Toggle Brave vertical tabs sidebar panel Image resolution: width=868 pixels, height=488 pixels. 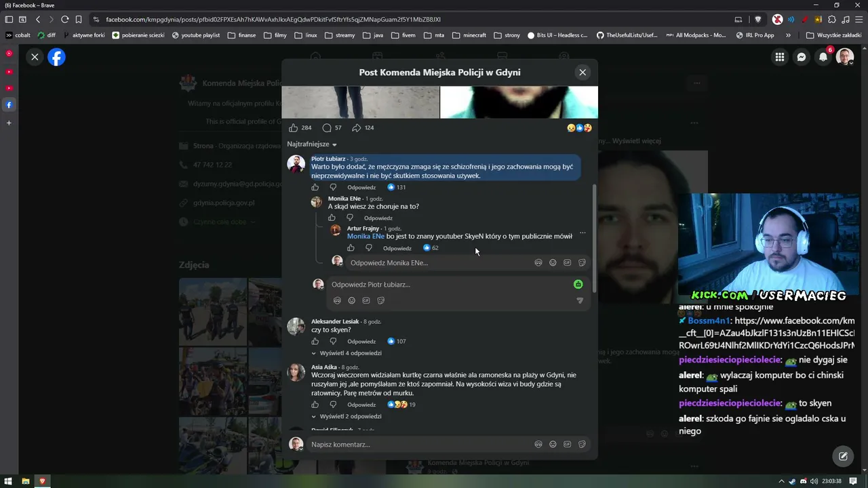[9, 20]
